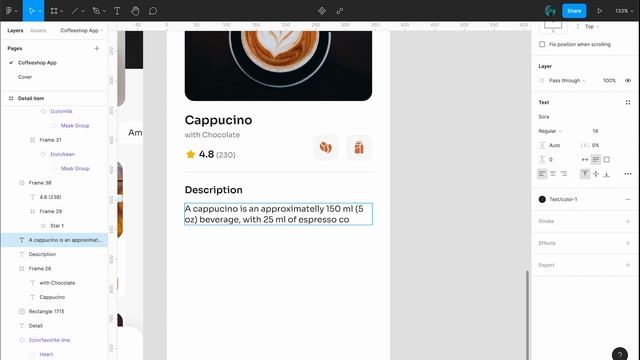Select the Pen tool
The width and height of the screenshot is (640, 360).
96,11
